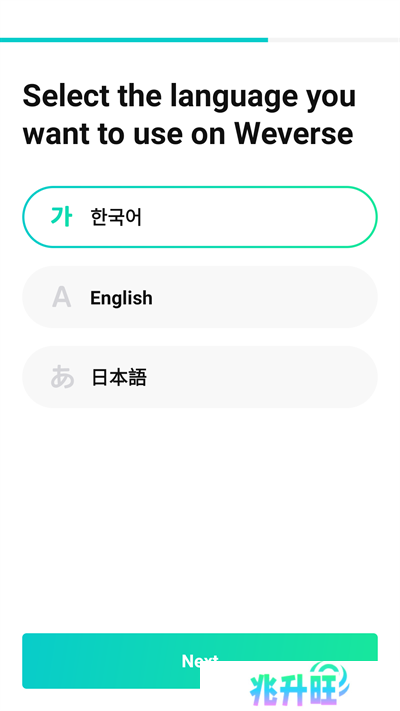Click the green Korean 가 character icon
This screenshot has width=400, height=711.
(x=61, y=217)
